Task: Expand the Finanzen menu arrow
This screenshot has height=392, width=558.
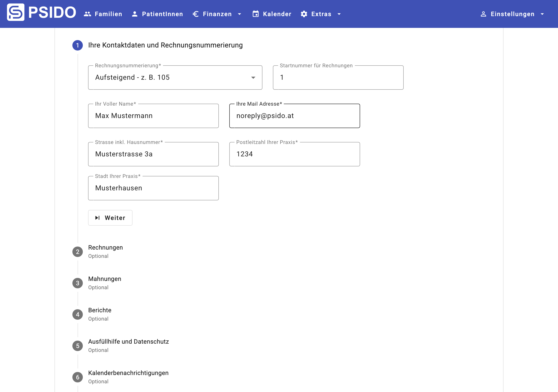Action: [239, 14]
